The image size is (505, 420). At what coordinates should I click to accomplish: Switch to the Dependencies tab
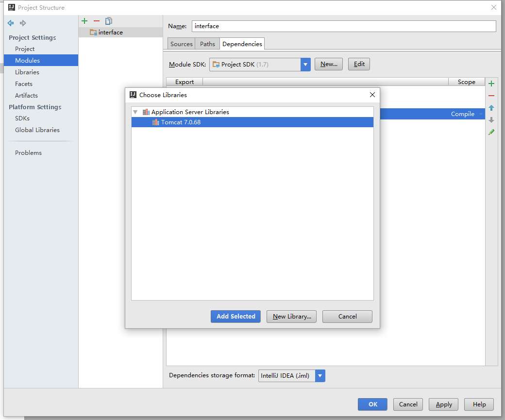coord(242,44)
